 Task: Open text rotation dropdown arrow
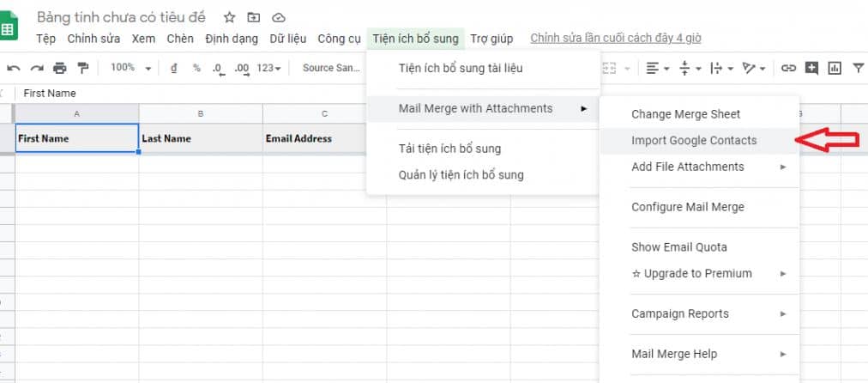(x=763, y=69)
